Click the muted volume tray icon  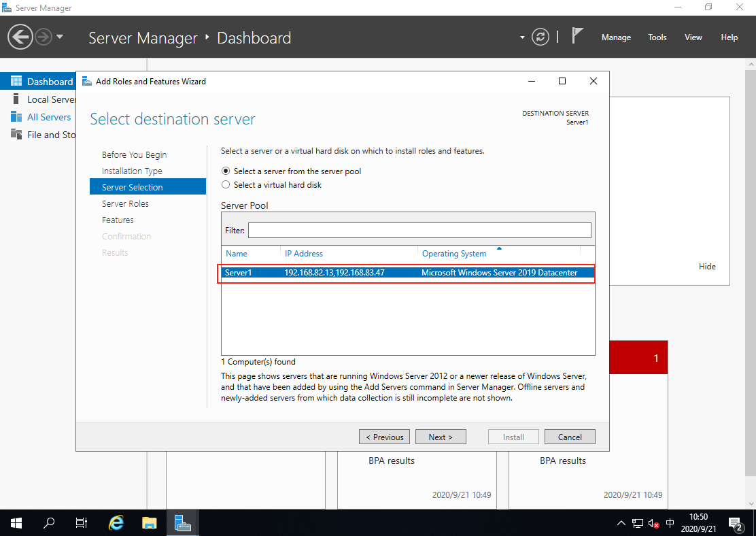pyautogui.click(x=654, y=524)
